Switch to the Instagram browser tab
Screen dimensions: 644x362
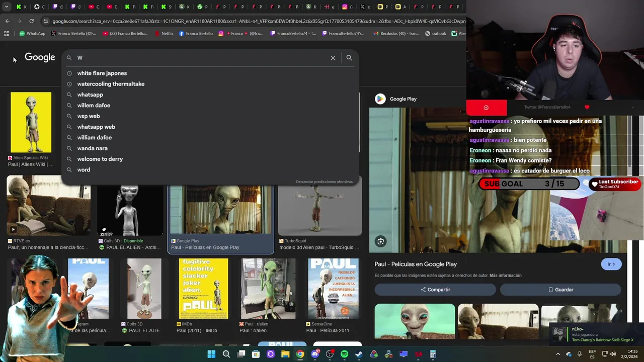click(x=347, y=7)
